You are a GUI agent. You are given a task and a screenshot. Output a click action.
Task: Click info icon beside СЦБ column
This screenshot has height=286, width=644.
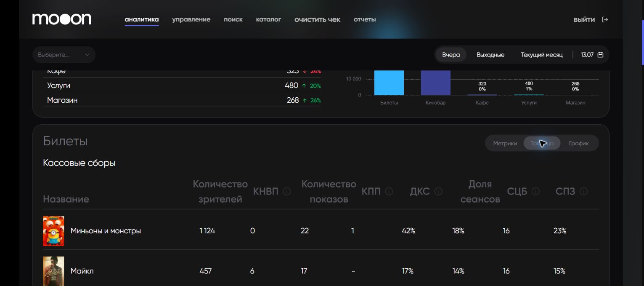535,191
